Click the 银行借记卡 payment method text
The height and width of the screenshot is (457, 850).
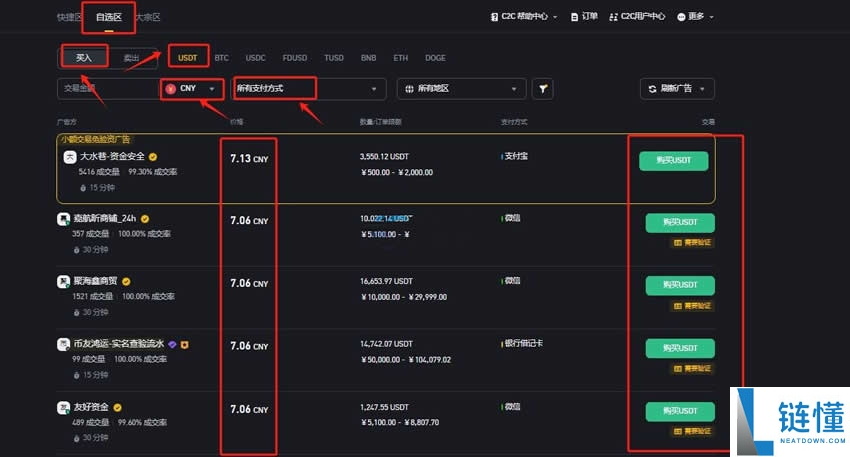pyautogui.click(x=524, y=343)
